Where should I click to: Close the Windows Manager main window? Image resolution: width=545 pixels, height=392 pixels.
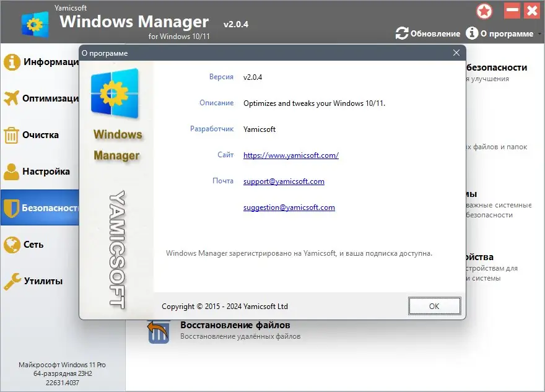pyautogui.click(x=532, y=11)
